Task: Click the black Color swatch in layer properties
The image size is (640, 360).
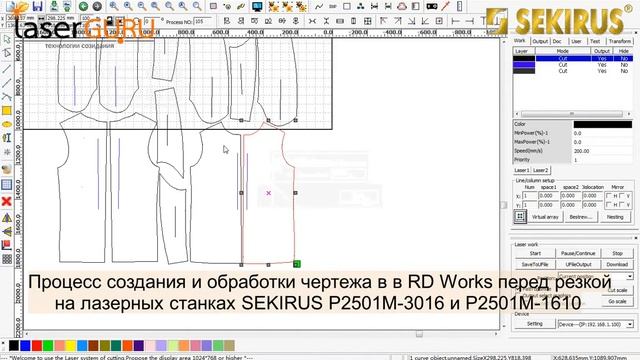Action: point(603,124)
